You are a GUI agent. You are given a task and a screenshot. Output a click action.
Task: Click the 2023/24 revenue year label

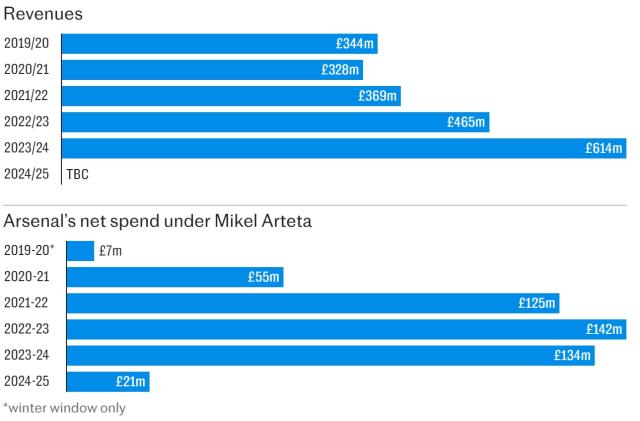pos(26,148)
